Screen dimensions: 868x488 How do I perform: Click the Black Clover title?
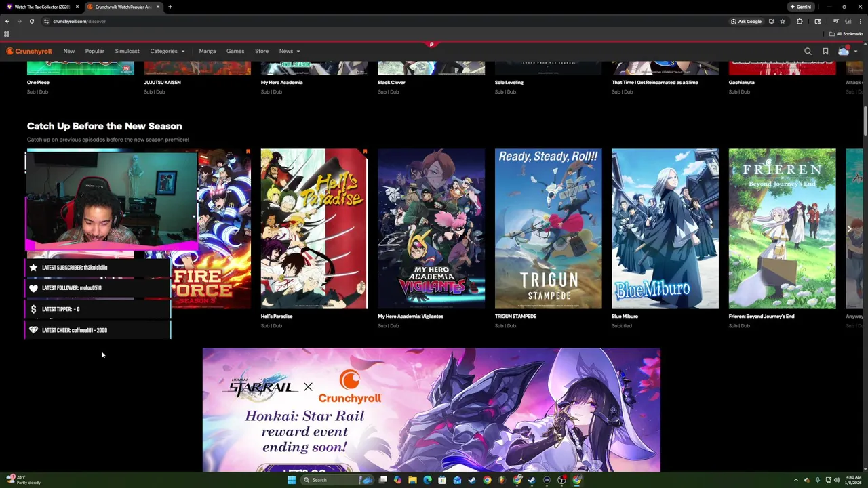pos(391,83)
